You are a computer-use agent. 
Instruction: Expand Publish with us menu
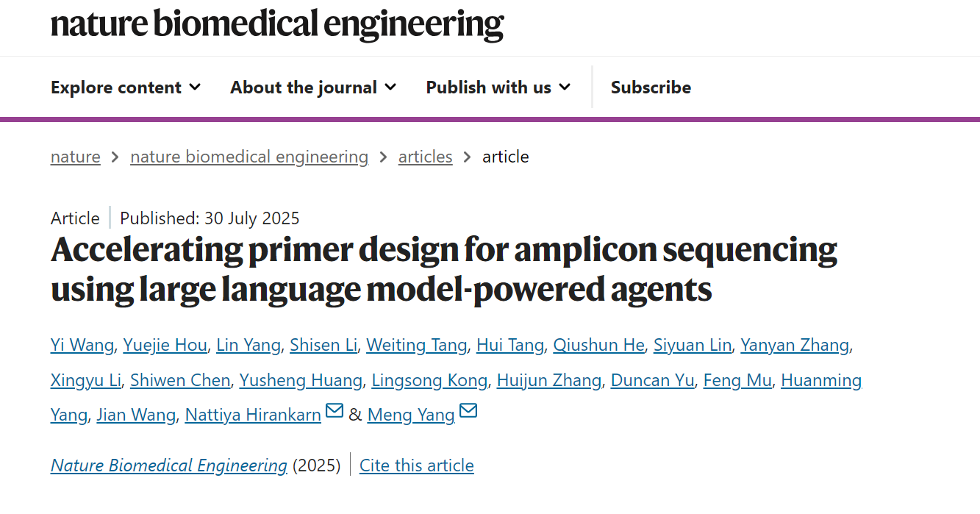tap(498, 88)
